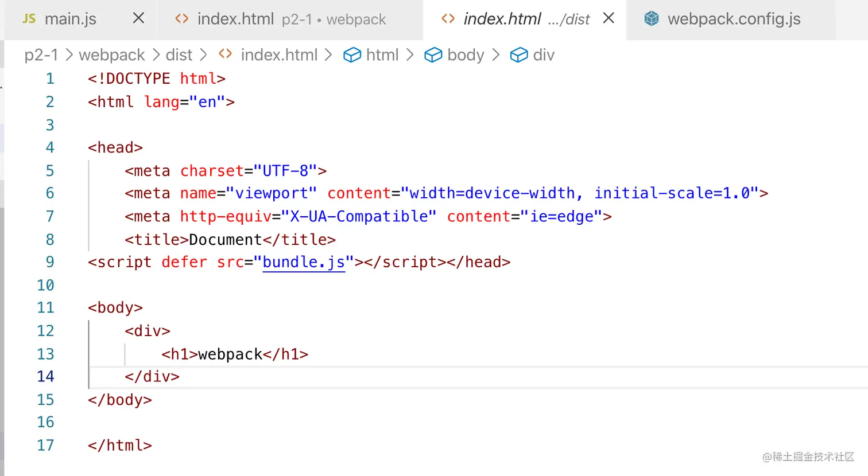This screenshot has width=868, height=476.
Task: Click the <body> opening tag
Action: pyautogui.click(x=115, y=308)
